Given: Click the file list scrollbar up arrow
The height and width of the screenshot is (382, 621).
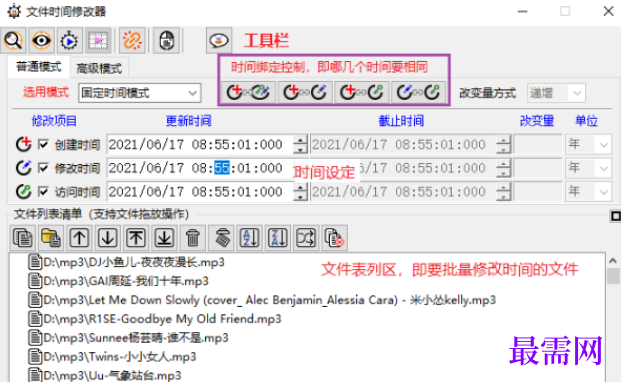Looking at the screenshot, I should click(x=613, y=260).
